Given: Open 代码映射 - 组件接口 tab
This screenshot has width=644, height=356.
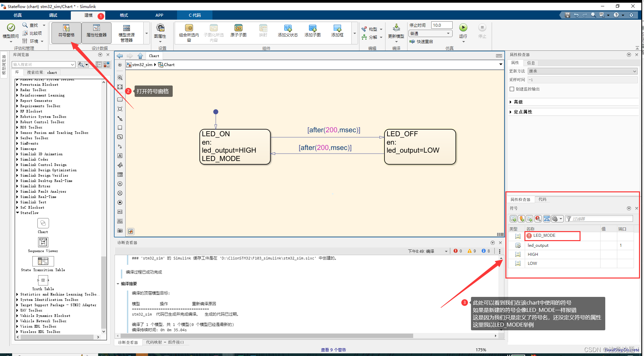Looking at the screenshot, I should point(165,342).
